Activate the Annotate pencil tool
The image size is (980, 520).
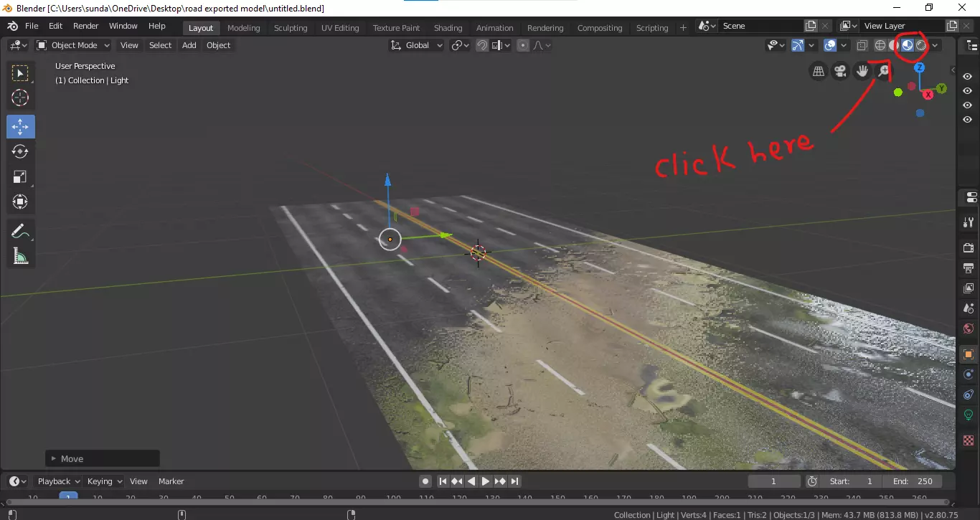pyautogui.click(x=20, y=231)
